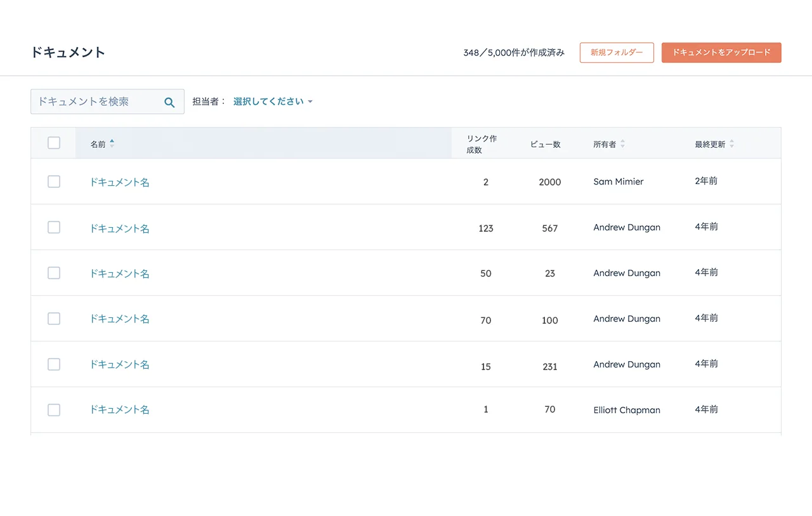The width and height of the screenshot is (812, 516).
Task: Check the row with 123 links checkbox
Action: click(x=54, y=227)
